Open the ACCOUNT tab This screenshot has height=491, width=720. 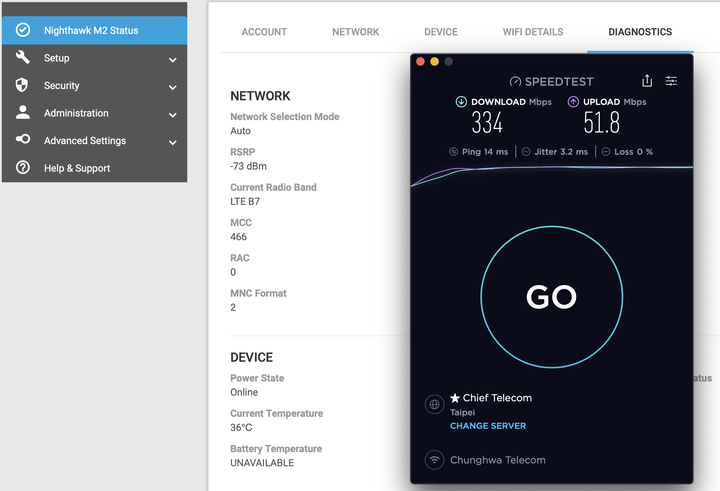pos(264,32)
